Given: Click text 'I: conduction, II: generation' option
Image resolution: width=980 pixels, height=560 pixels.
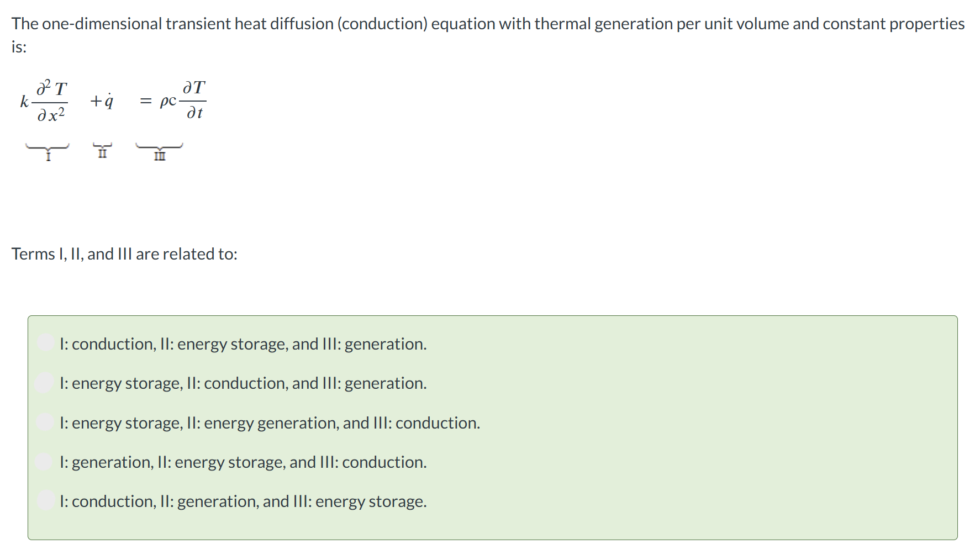Looking at the screenshot, I should 243,501.
